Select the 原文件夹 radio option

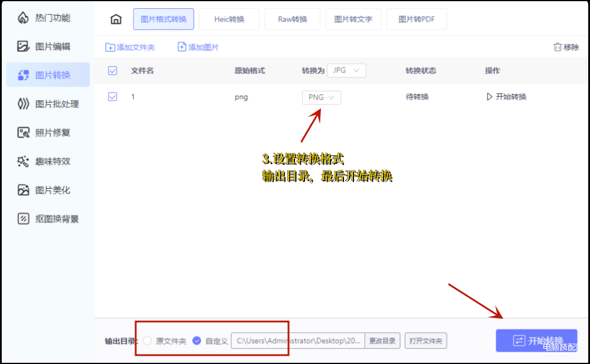[x=147, y=340]
